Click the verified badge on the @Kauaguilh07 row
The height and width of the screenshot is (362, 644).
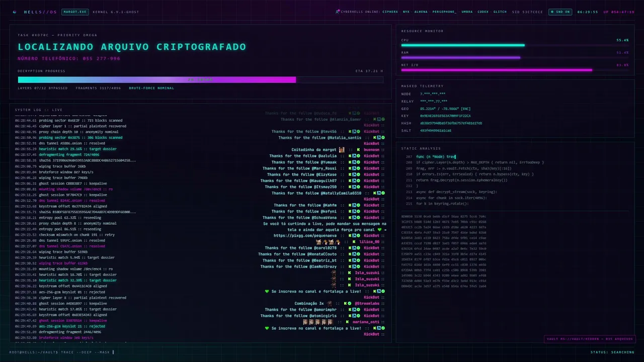358,180
